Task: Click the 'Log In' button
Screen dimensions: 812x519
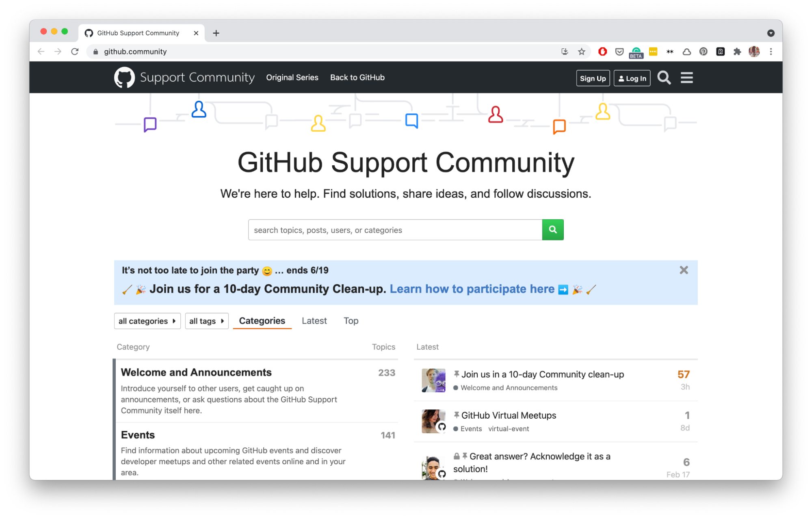Action: pos(632,77)
